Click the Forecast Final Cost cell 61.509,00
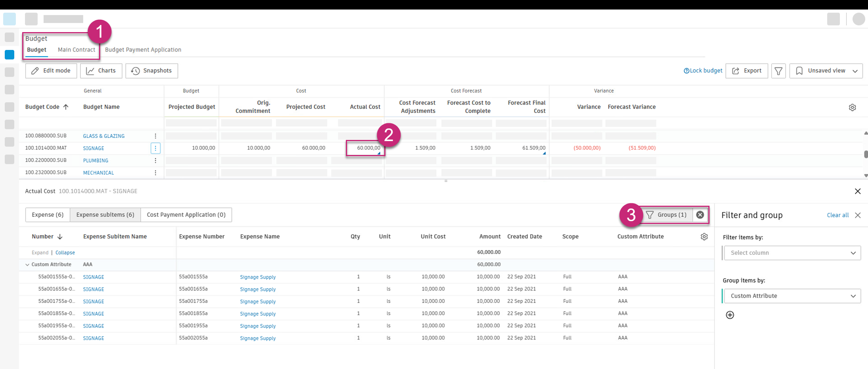 pyautogui.click(x=534, y=148)
